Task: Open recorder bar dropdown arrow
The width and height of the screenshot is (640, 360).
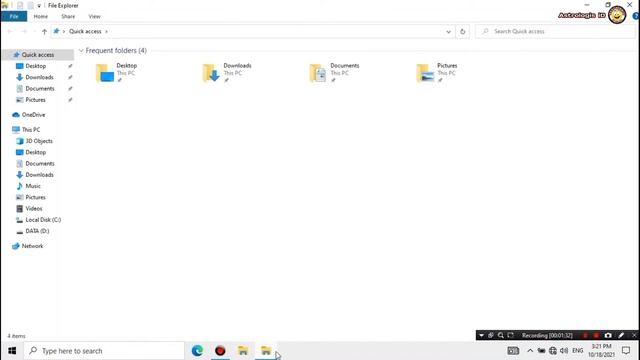Action: pyautogui.click(x=481, y=335)
